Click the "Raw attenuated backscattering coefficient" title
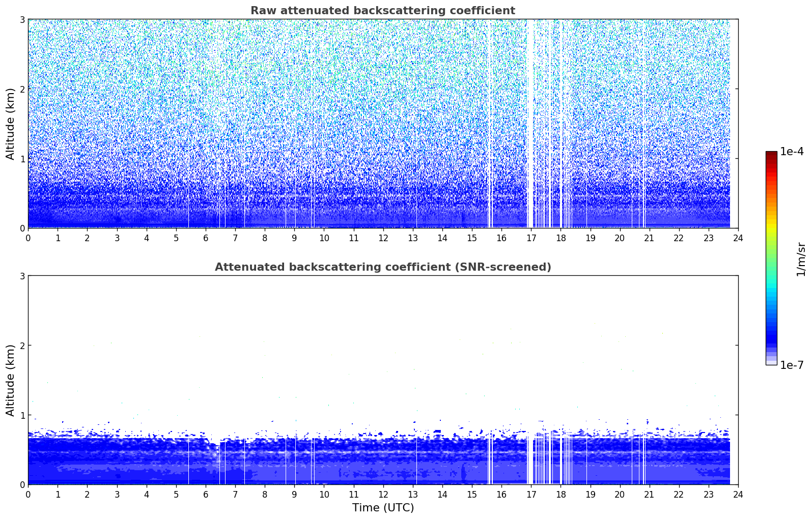 click(382, 11)
